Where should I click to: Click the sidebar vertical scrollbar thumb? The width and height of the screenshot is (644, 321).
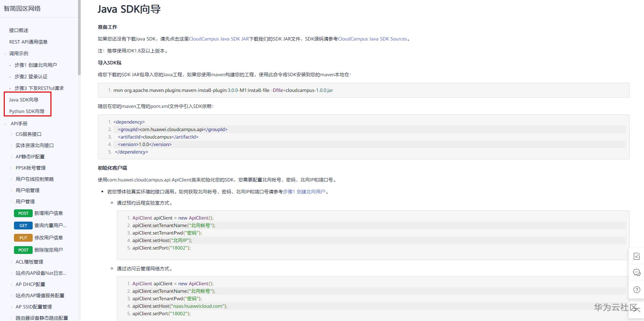[x=79, y=37]
